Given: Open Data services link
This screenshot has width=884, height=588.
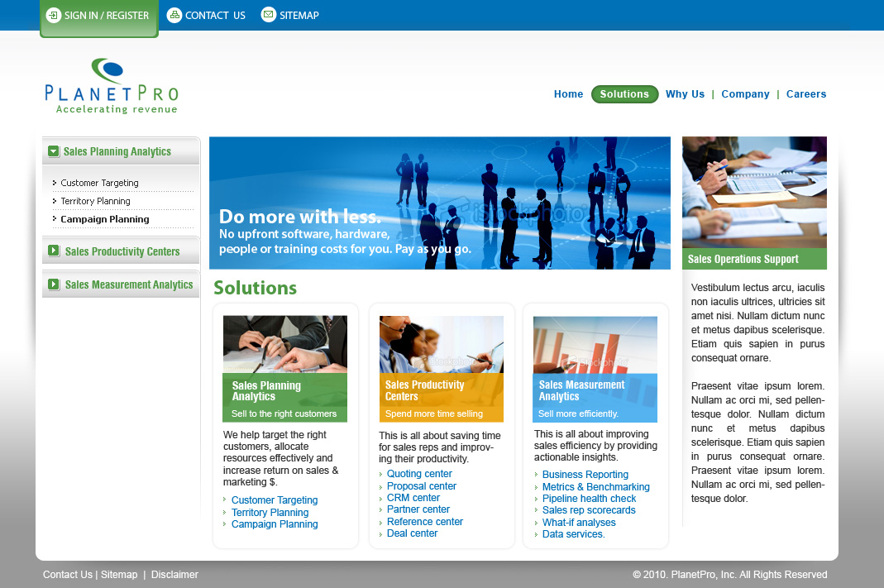Looking at the screenshot, I should (573, 534).
